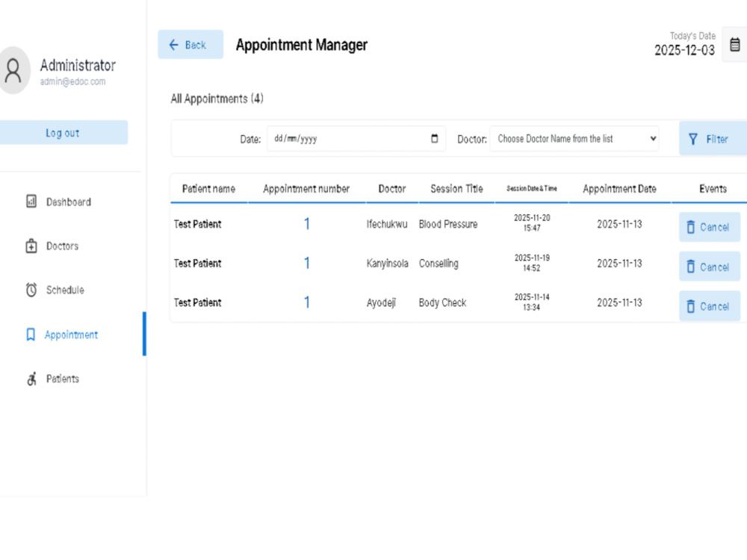Click doctor name Ifechukwu
The width and height of the screenshot is (747, 560).
tap(387, 224)
